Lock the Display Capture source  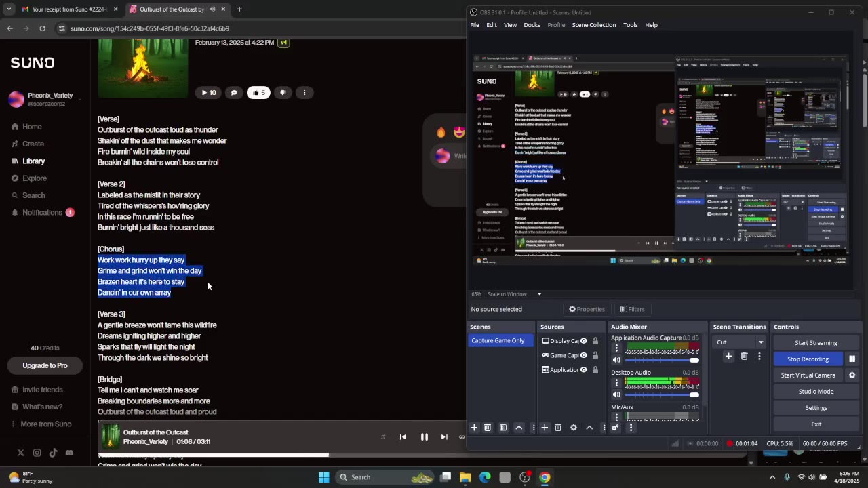tap(595, 341)
